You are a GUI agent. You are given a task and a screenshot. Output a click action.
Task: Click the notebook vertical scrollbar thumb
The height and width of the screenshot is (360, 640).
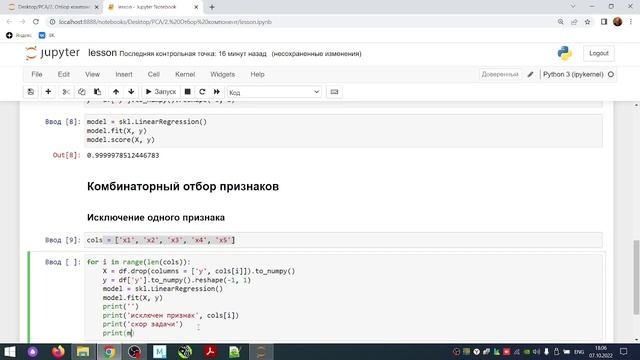coord(636,278)
